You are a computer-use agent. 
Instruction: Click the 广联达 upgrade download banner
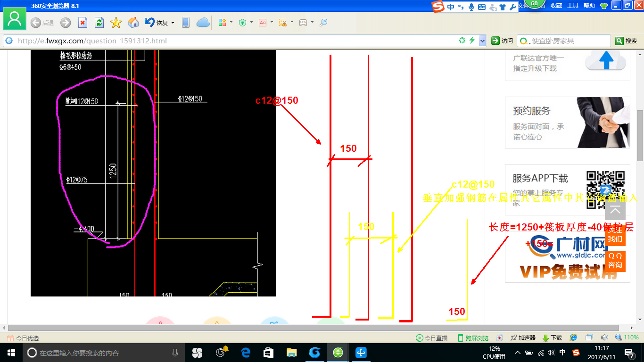tap(568, 66)
